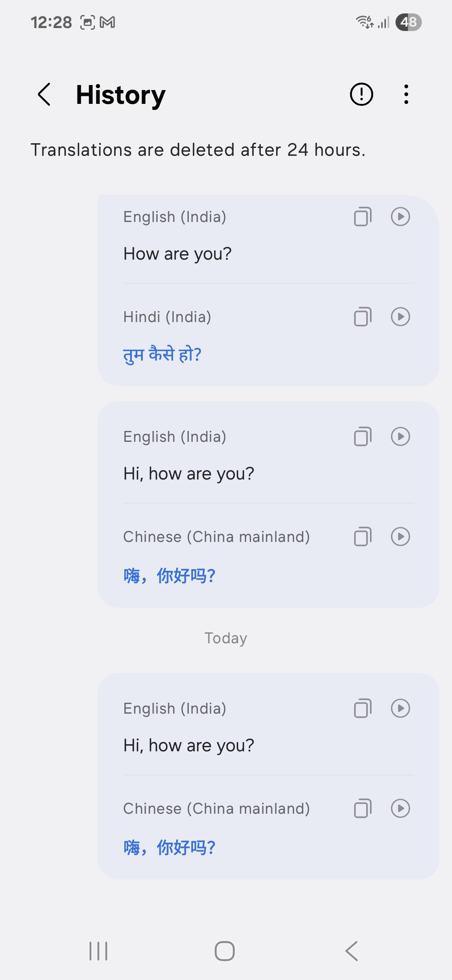Viewport: 452px width, 980px height.
Task: Play the Chinese translation below the Today label
Action: click(401, 808)
